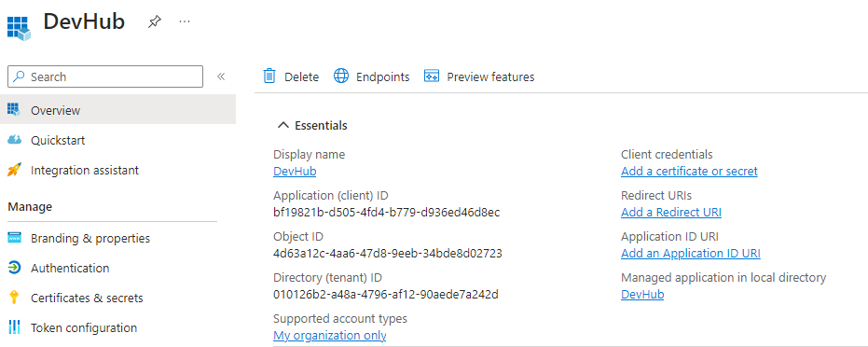Follow Add a certificate or secret link

point(689,172)
